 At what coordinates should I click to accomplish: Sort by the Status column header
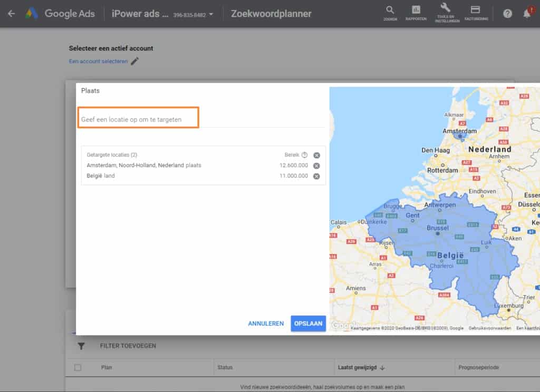pyautogui.click(x=225, y=368)
